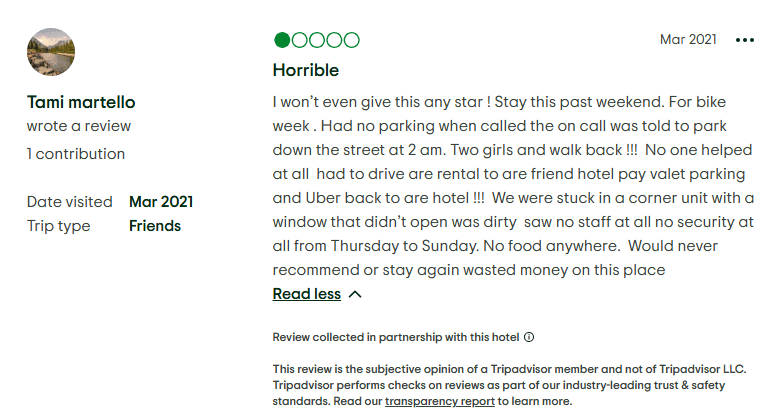Click the "Read less" link
The height and width of the screenshot is (420, 776).
(x=306, y=294)
